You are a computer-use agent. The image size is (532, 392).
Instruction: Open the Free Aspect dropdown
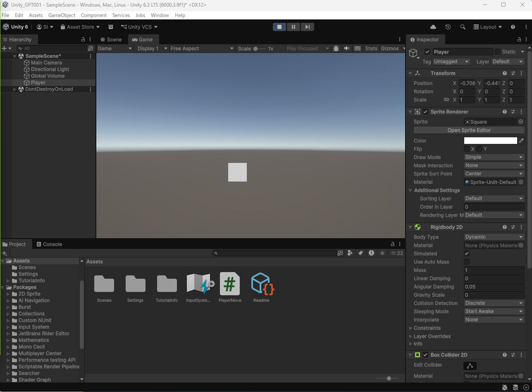tap(202, 48)
